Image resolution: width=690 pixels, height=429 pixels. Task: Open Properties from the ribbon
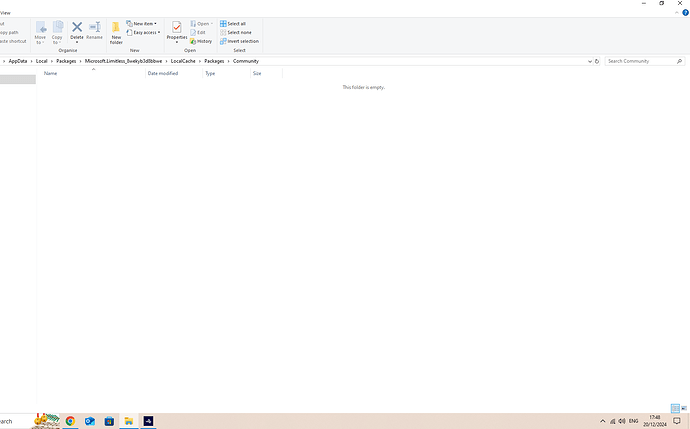tap(177, 32)
